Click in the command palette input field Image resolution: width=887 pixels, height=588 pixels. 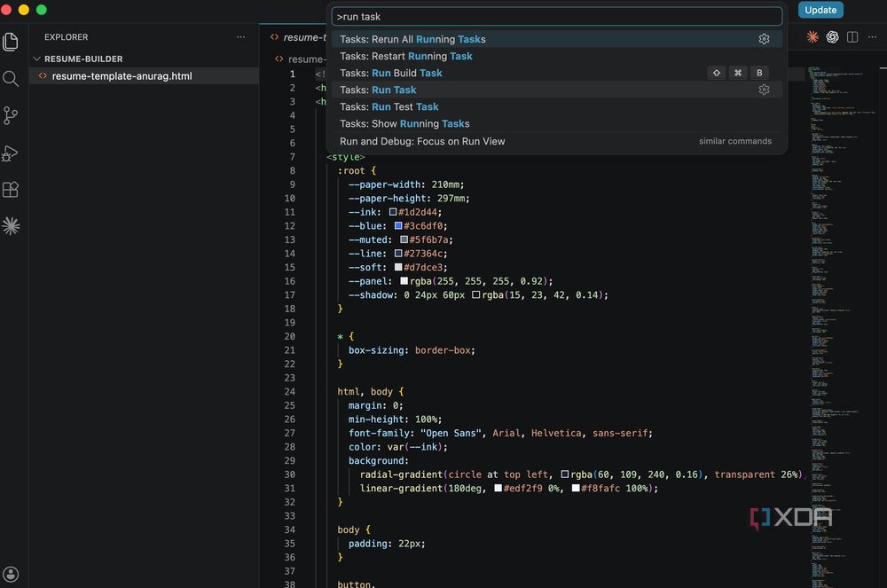(x=557, y=16)
